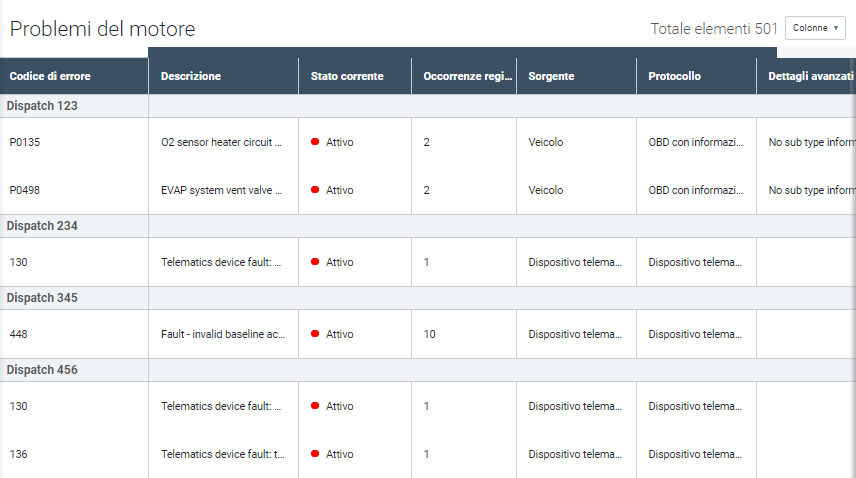Click the Dispatch 456 group header

click(x=42, y=370)
